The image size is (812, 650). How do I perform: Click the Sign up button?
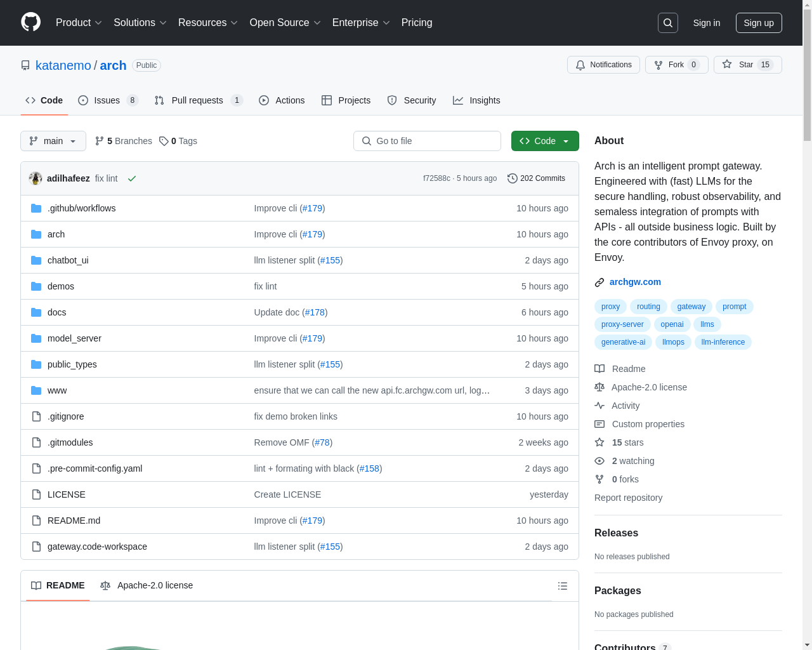[759, 23]
